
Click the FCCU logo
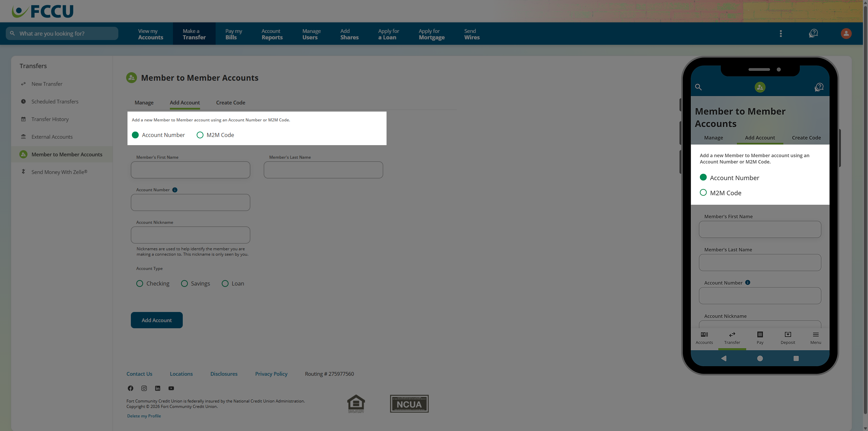pyautogui.click(x=43, y=11)
